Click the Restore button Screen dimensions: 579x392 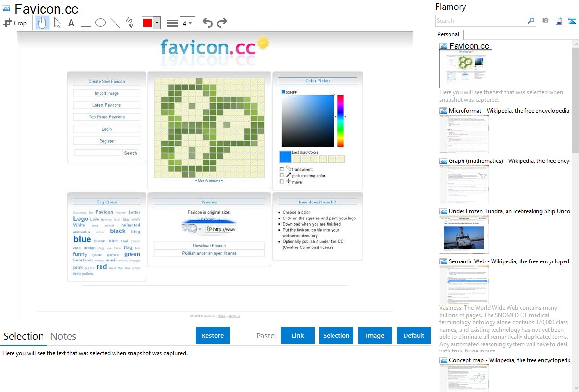coord(213,335)
